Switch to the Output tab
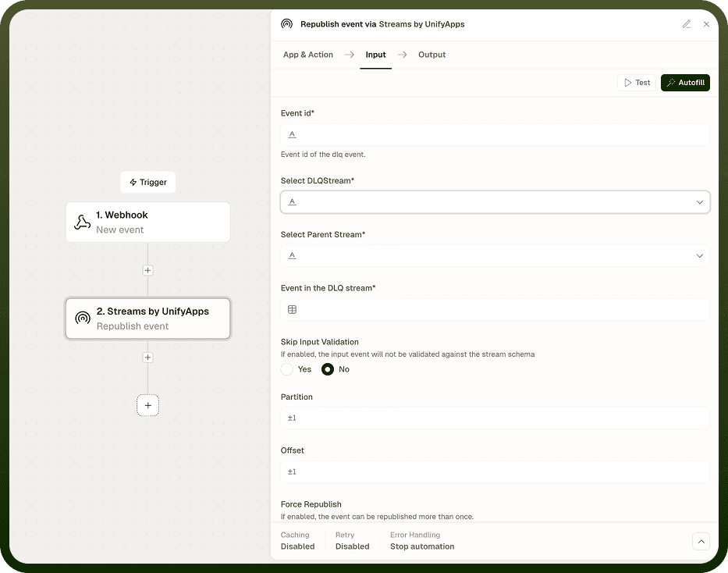The height and width of the screenshot is (573, 728). coord(431,55)
